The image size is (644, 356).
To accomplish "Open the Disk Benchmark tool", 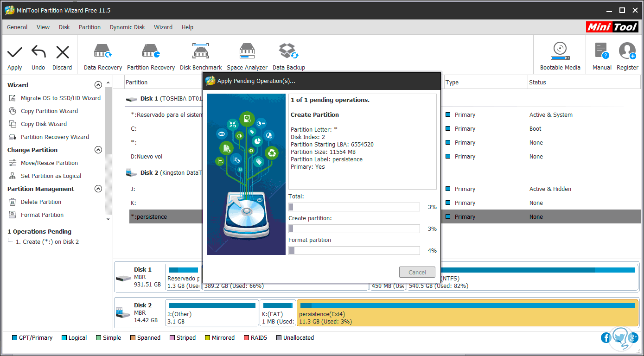I will (201, 51).
